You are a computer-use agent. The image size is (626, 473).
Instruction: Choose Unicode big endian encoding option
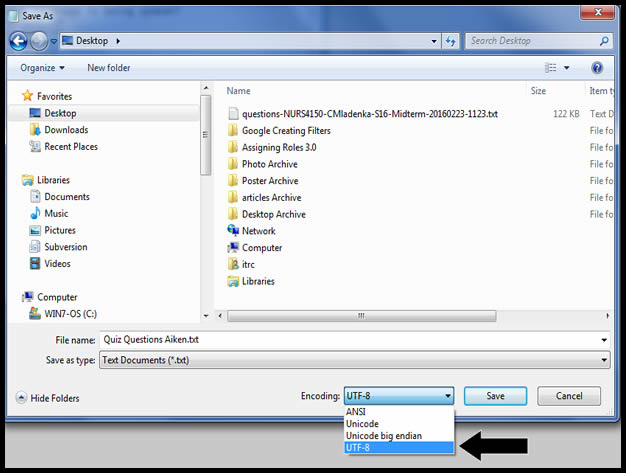tap(399, 436)
